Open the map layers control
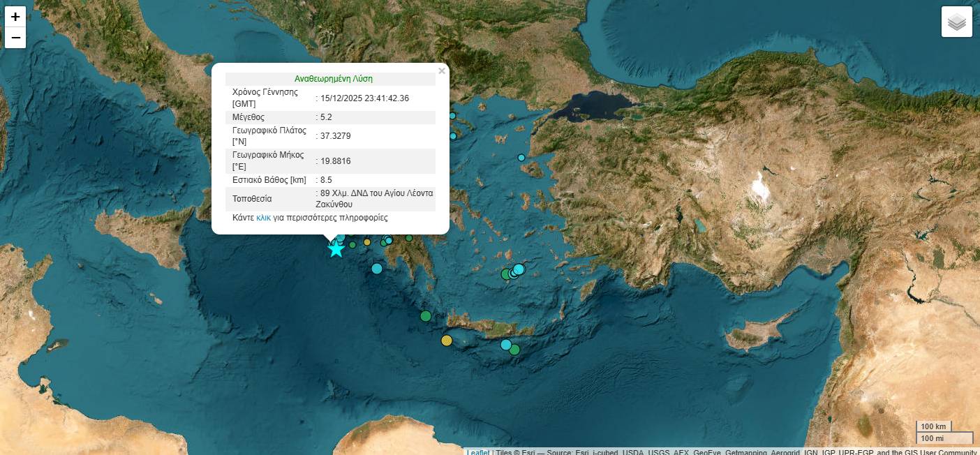980x455 pixels. point(956,22)
